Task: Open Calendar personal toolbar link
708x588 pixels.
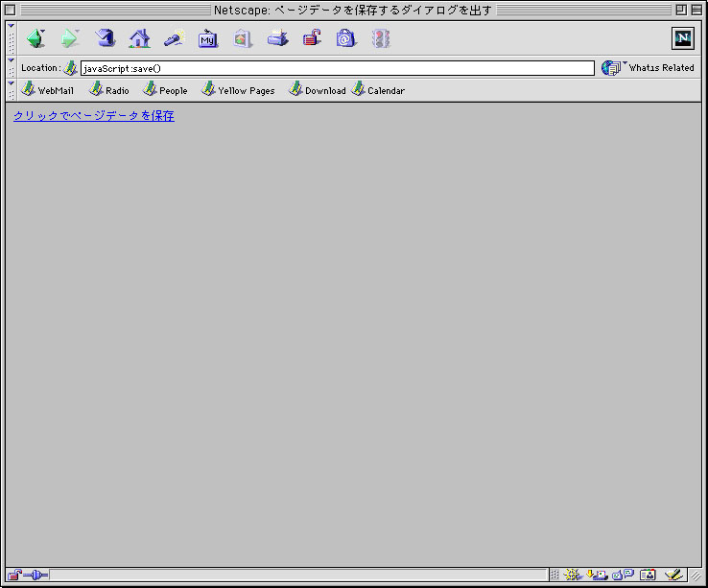Action: (378, 90)
